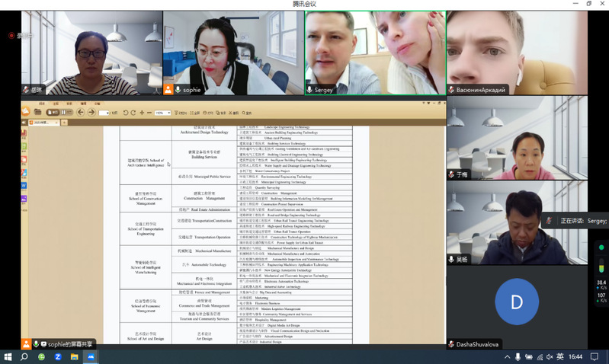Open the Windows Start menu
This screenshot has height=364, width=609.
pos(7,356)
